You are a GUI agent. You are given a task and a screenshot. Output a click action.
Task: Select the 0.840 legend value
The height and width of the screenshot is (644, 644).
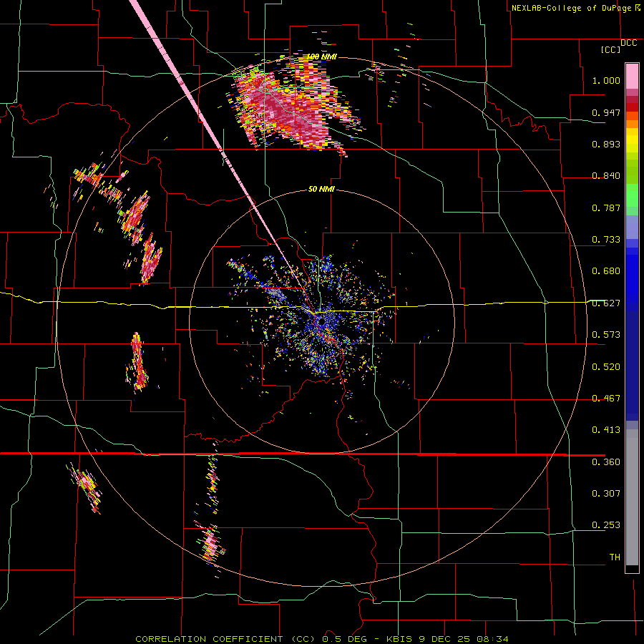[606, 176]
